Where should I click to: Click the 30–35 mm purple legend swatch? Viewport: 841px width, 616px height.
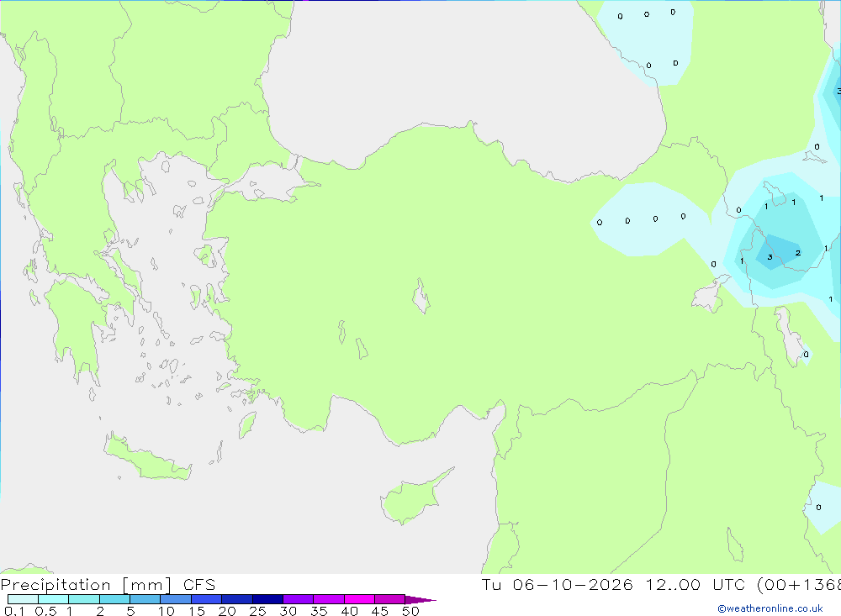[x=299, y=599]
